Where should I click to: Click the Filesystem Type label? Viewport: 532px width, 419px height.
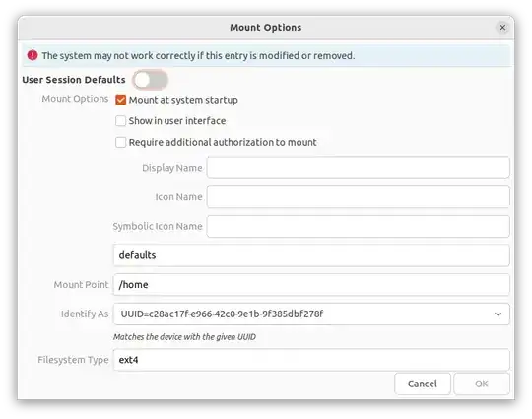pyautogui.click(x=73, y=360)
